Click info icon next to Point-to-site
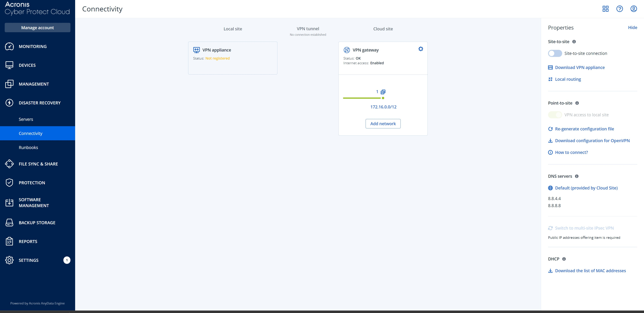 point(577,103)
